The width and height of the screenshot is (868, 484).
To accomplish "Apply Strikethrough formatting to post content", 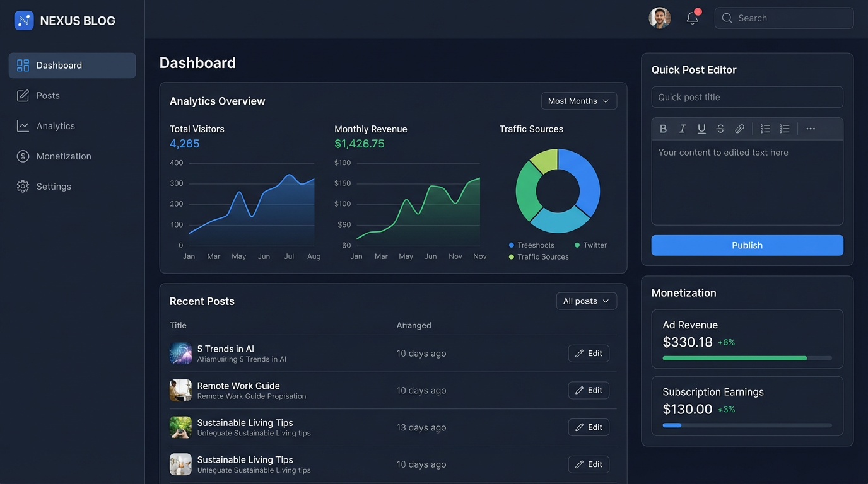I will pos(720,129).
